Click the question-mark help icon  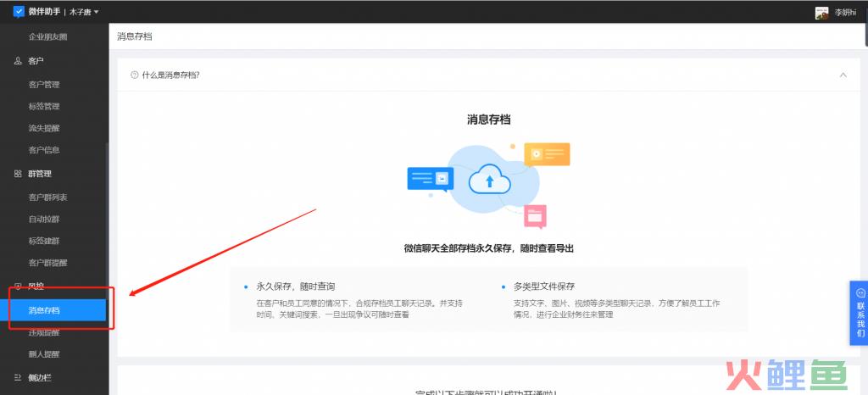[x=134, y=75]
